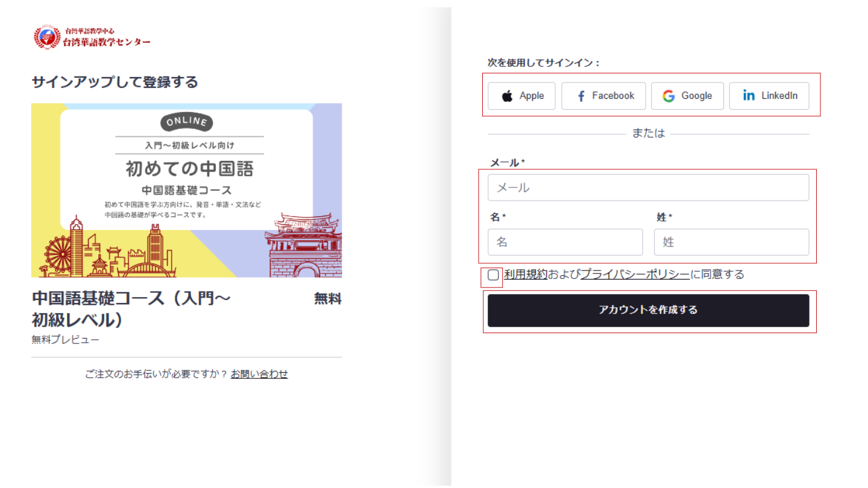
Task: Click the 中国語基礎コース(入門〜初級レベル)title
Action: click(131, 308)
